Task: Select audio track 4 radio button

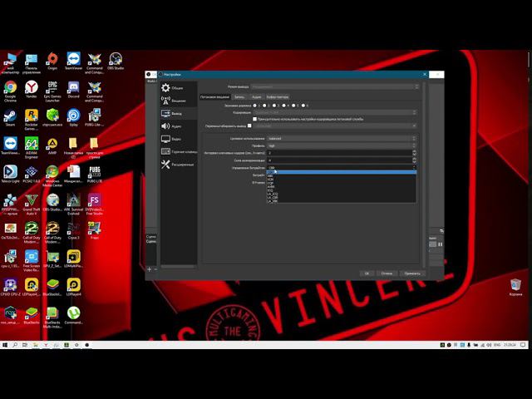Action: (284, 106)
